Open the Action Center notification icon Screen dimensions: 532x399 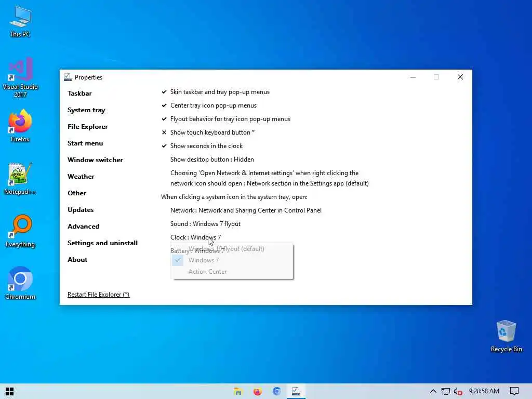pyautogui.click(x=514, y=391)
